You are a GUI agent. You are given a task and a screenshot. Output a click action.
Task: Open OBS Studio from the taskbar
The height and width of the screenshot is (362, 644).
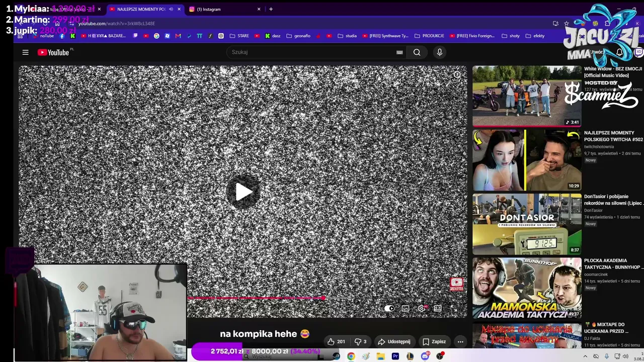(440, 356)
